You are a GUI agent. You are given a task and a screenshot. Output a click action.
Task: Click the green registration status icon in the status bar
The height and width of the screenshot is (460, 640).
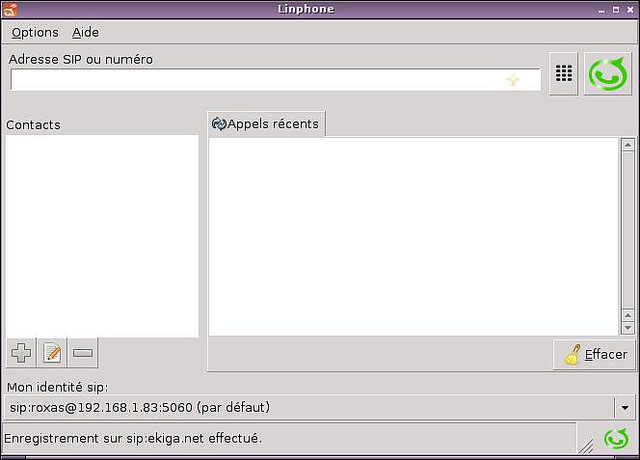616,439
